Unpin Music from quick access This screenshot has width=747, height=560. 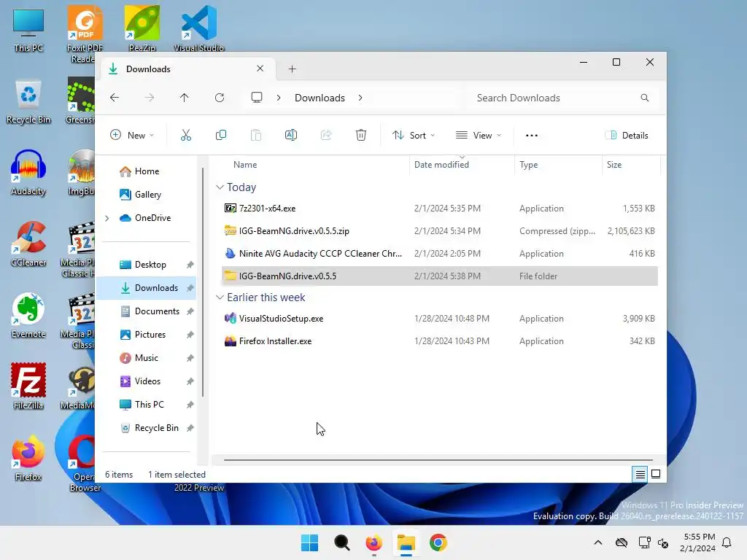click(x=190, y=358)
